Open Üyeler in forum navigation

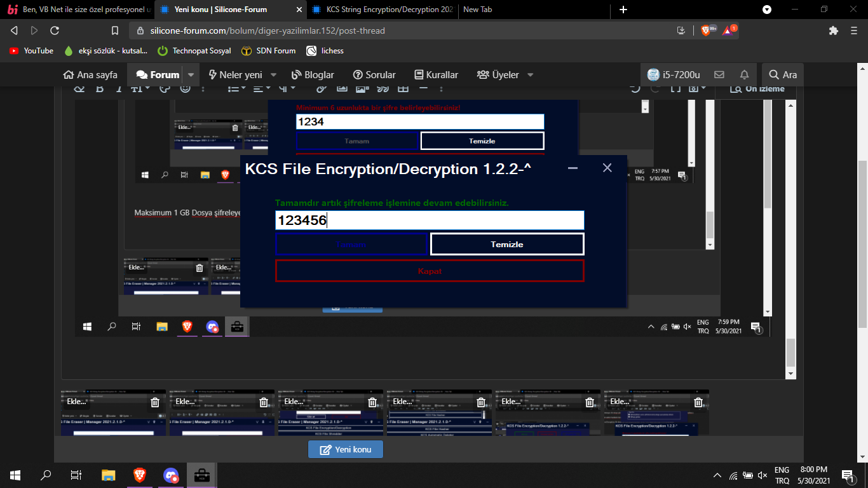point(498,75)
